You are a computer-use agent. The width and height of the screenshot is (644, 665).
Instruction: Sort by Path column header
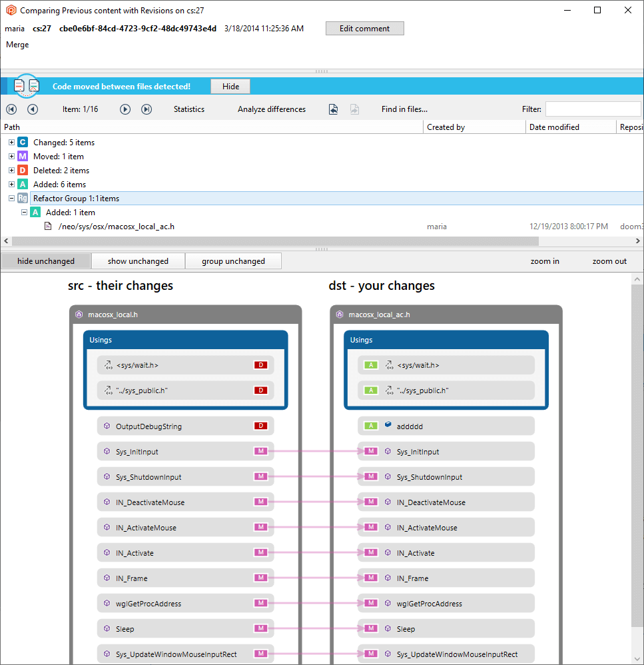click(x=212, y=127)
